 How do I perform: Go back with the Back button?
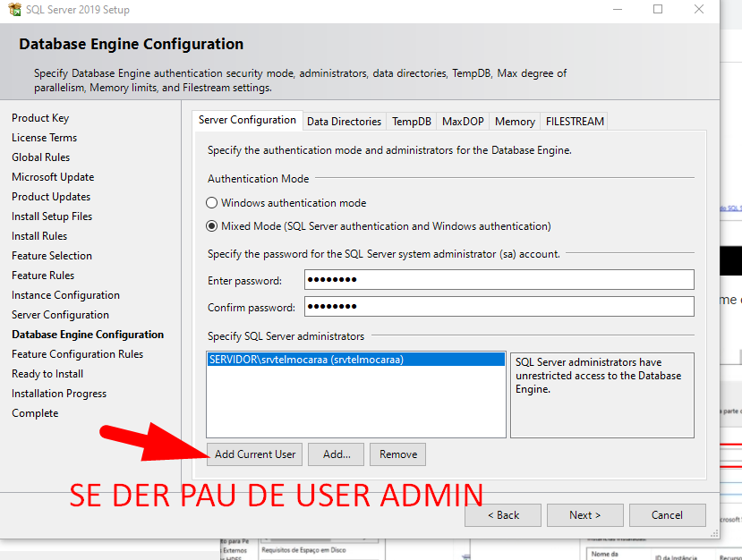coord(502,515)
